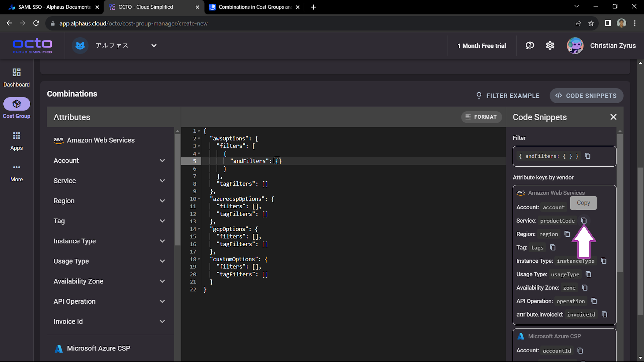This screenshot has height=362, width=644.
Task: Open the Dashboard sidebar item
Action: coord(17,77)
